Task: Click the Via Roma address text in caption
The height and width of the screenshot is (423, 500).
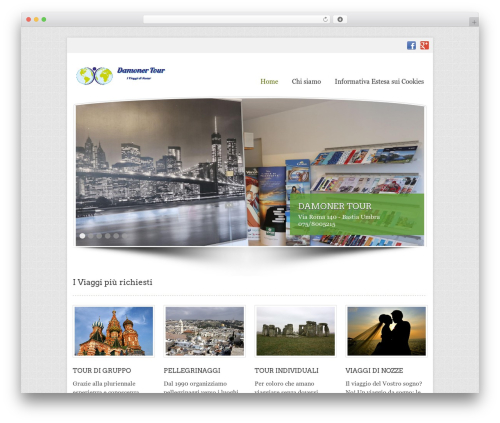Action: click(339, 217)
